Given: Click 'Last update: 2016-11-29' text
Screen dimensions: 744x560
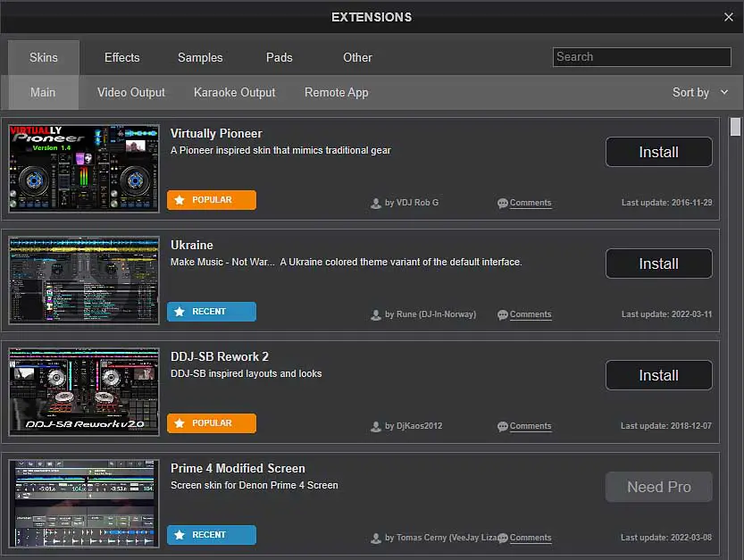Looking at the screenshot, I should tap(666, 203).
